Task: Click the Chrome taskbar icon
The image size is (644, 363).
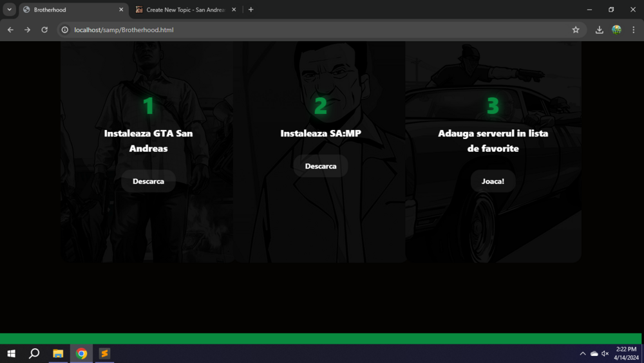Action: [81, 353]
